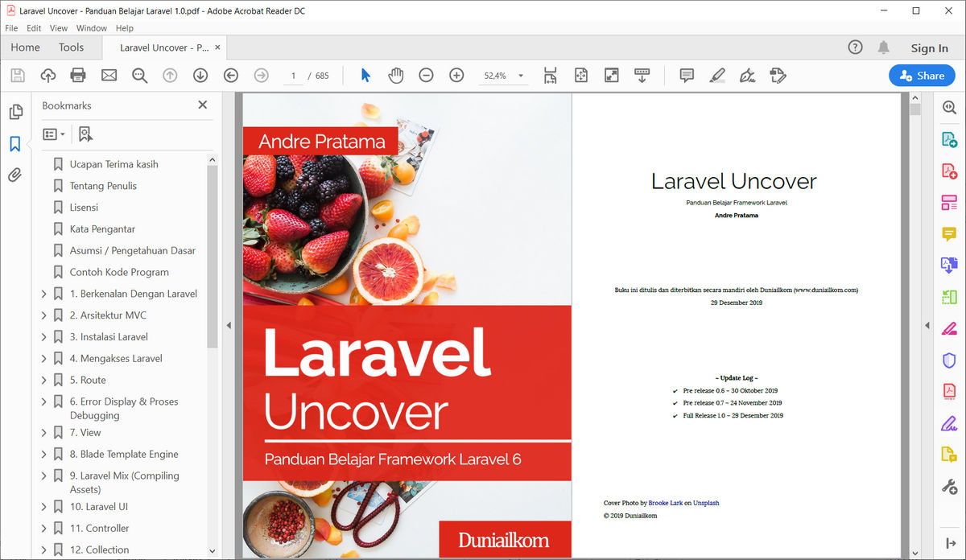Expand the '7. View' bookmark

(43, 433)
